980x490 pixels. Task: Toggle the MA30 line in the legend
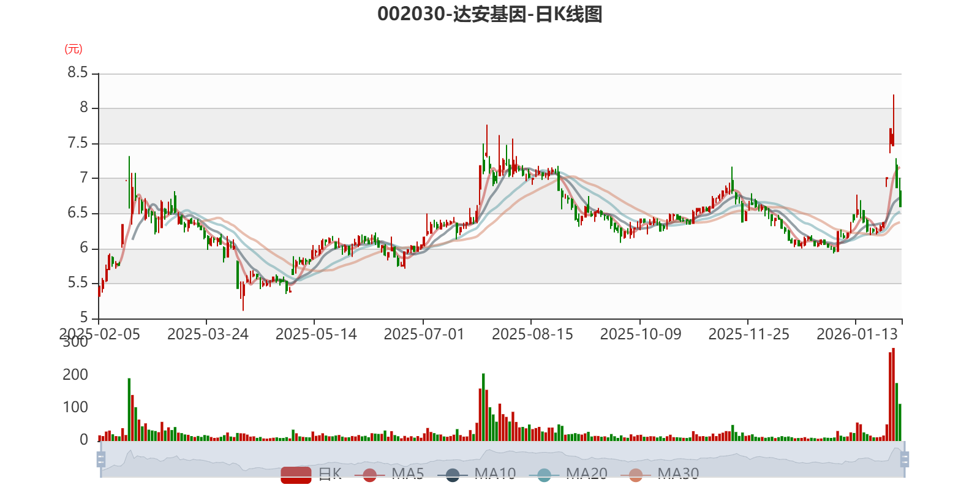click(660, 474)
